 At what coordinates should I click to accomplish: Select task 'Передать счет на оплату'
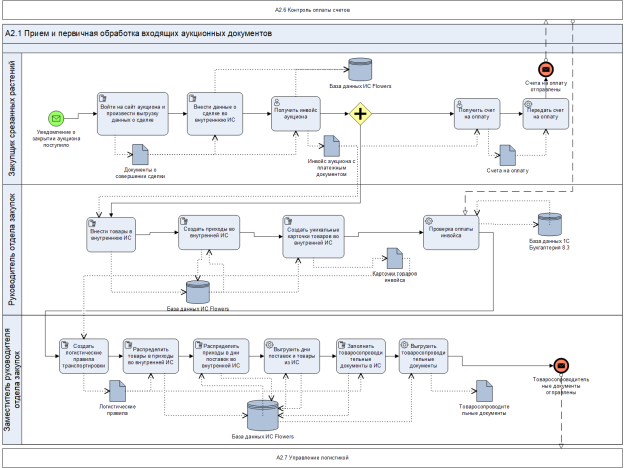[x=546, y=114]
